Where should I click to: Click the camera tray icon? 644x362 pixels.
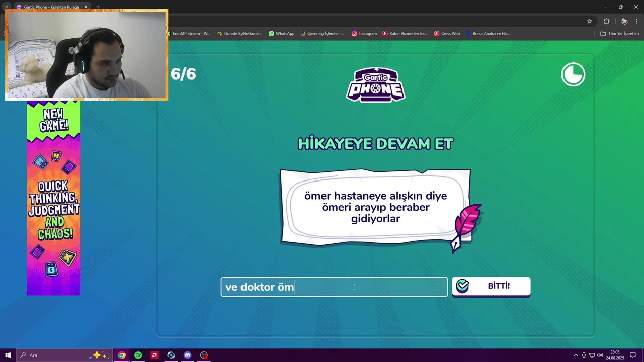pyautogui.click(x=584, y=355)
